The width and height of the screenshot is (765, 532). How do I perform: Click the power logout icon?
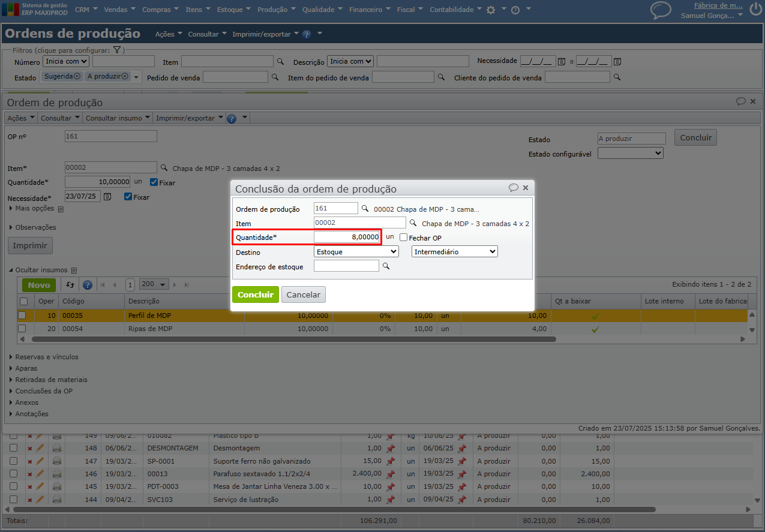coord(755,10)
